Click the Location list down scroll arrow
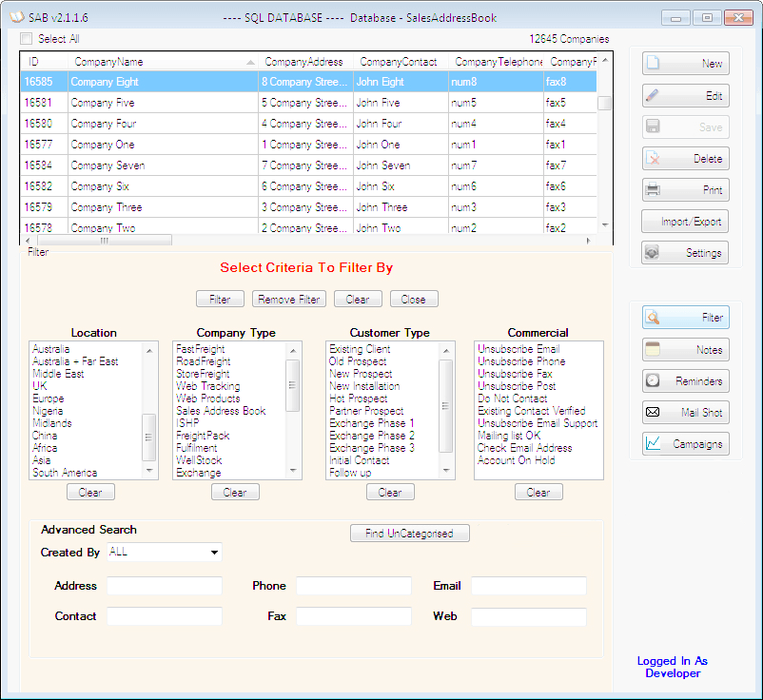 click(149, 471)
